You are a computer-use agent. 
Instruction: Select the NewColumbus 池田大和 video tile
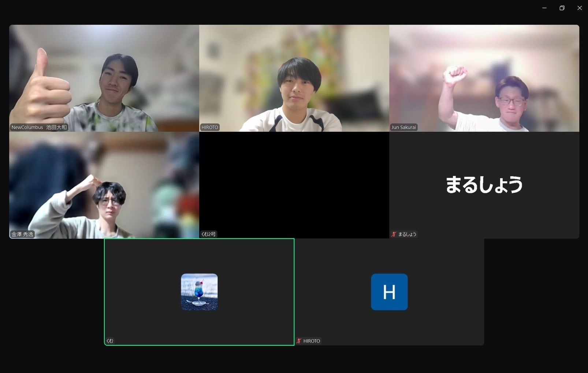[104, 78]
